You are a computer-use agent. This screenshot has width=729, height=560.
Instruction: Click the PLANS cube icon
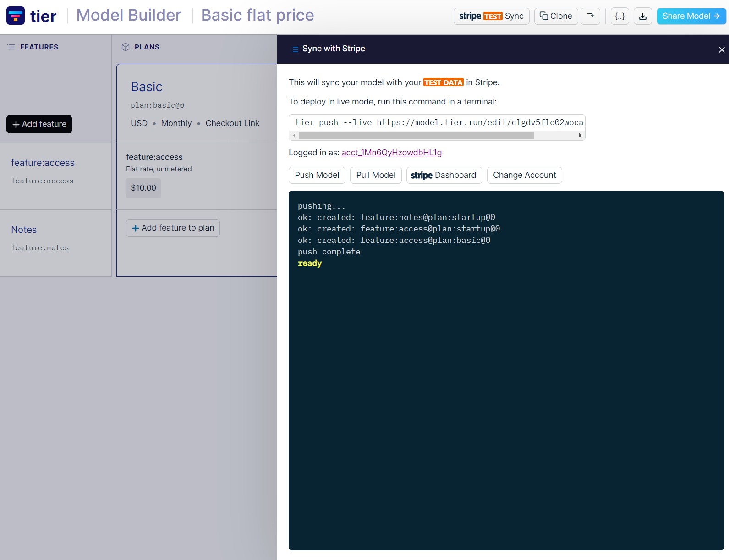[126, 47]
